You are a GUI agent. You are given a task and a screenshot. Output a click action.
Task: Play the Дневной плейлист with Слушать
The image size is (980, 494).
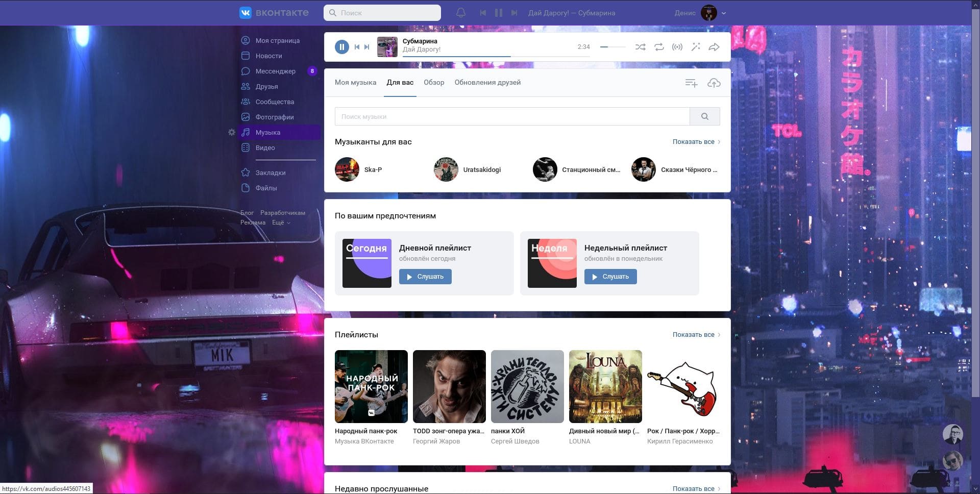(425, 276)
